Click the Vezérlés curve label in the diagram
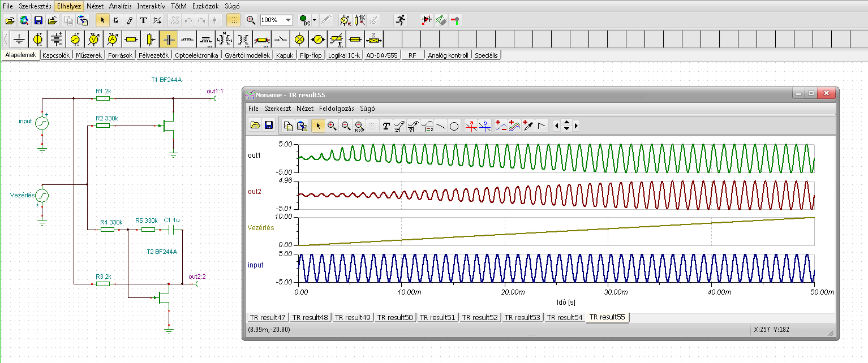The width and height of the screenshot is (868, 363). tap(261, 228)
